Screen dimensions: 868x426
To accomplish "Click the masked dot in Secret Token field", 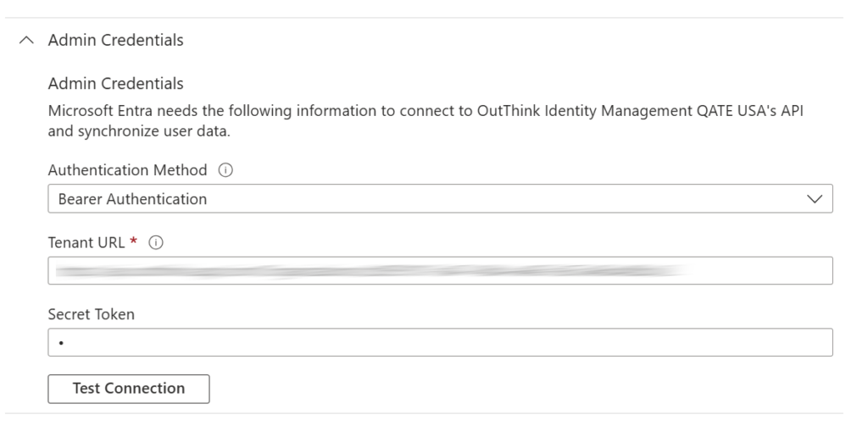I will (62, 343).
